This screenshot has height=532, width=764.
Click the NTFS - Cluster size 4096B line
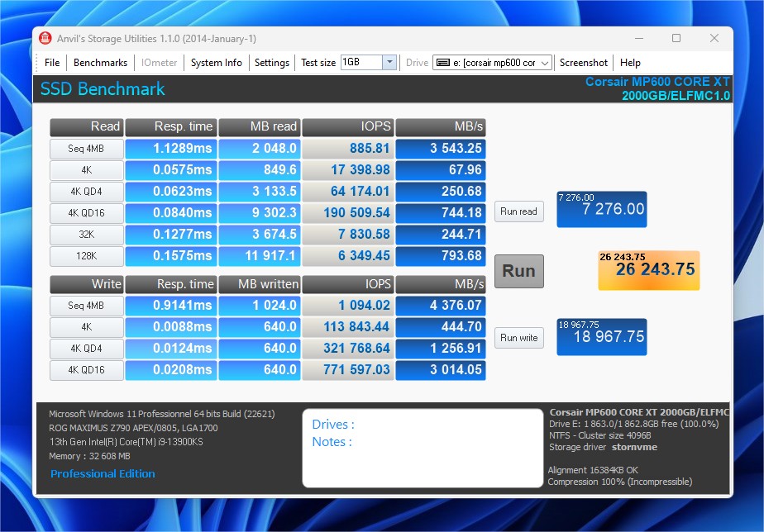[x=600, y=435]
